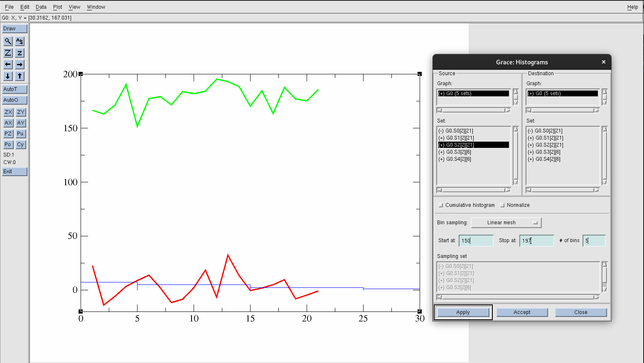Select source set G0.S1[2][21]

[460, 138]
